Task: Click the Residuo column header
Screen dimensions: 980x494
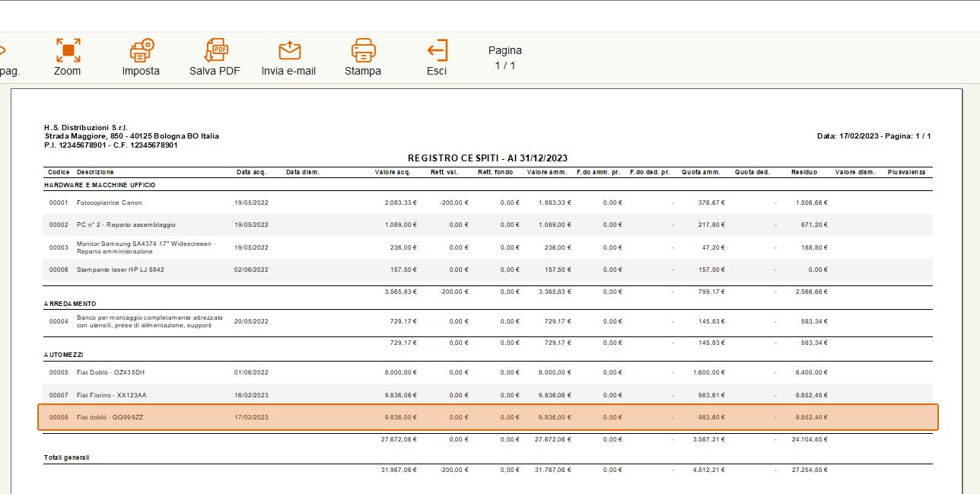Action: [804, 172]
